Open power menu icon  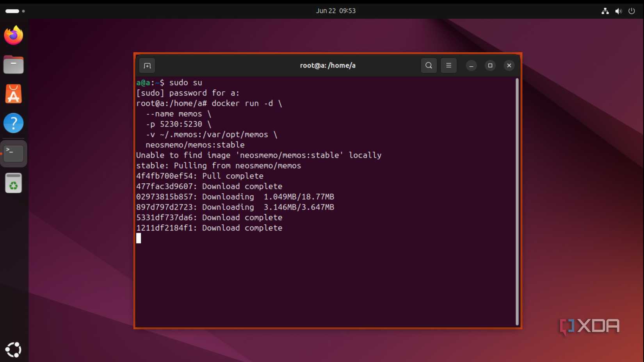point(632,11)
